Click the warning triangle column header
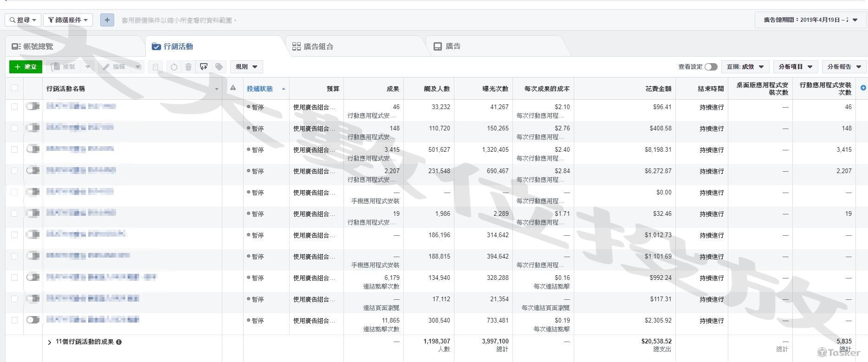The width and height of the screenshot is (868, 362). (233, 88)
